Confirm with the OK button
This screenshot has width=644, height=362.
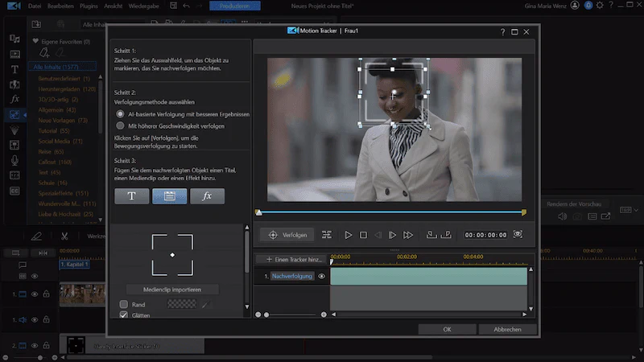[x=447, y=329]
